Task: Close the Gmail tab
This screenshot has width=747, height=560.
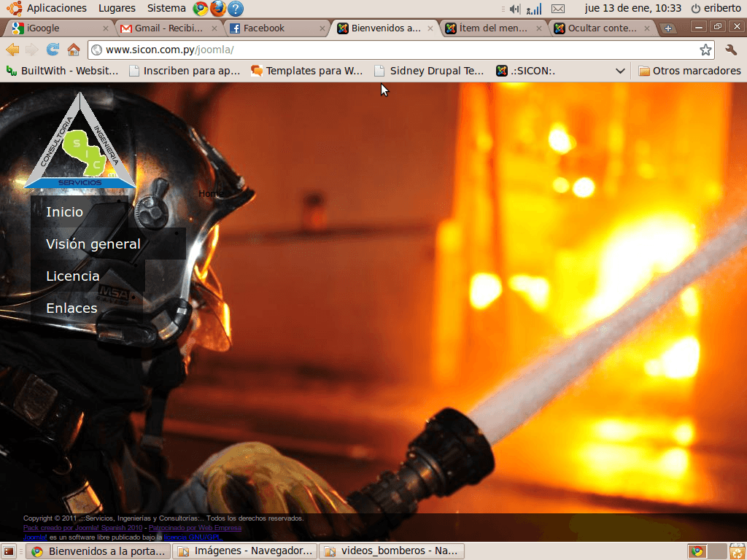Action: (214, 28)
